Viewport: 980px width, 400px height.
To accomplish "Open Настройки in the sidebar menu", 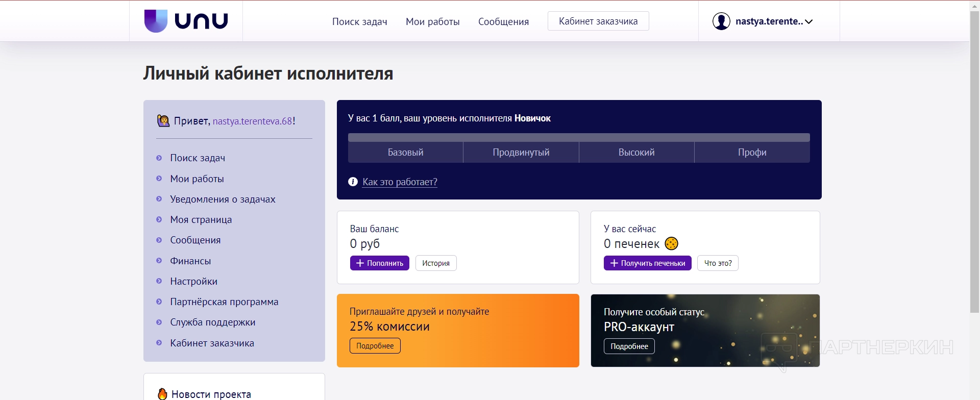I will tap(193, 281).
